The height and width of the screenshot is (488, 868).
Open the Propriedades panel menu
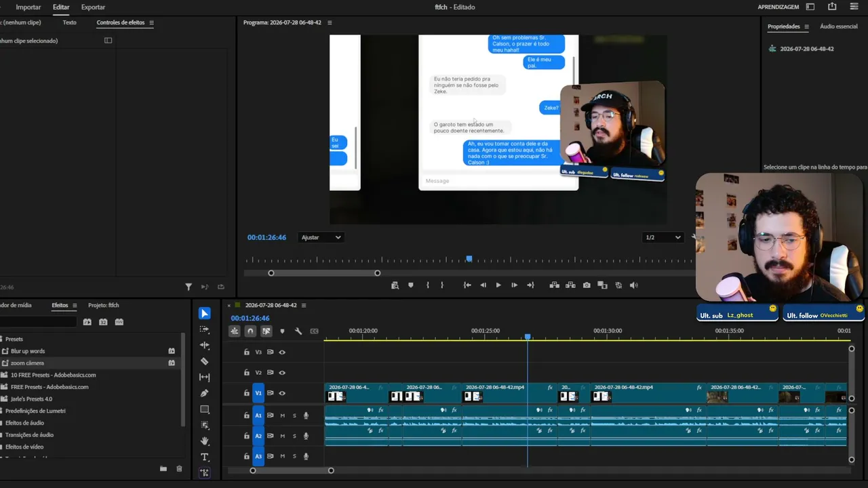[x=807, y=26]
